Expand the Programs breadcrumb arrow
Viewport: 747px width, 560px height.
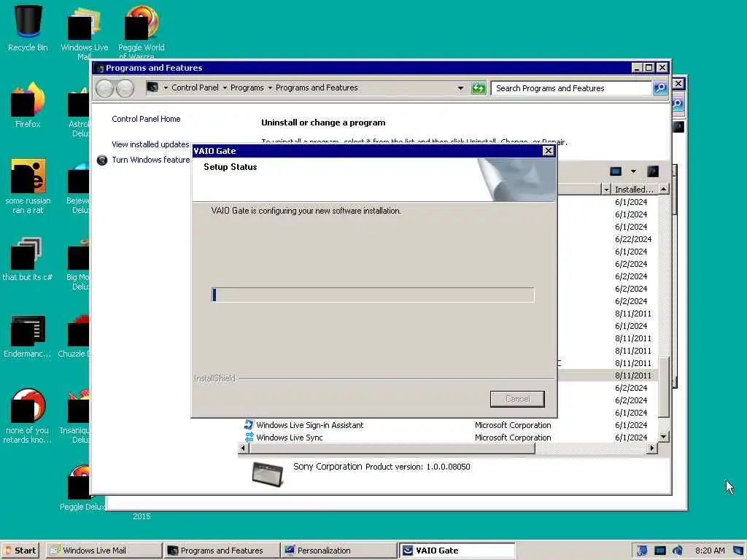click(270, 87)
